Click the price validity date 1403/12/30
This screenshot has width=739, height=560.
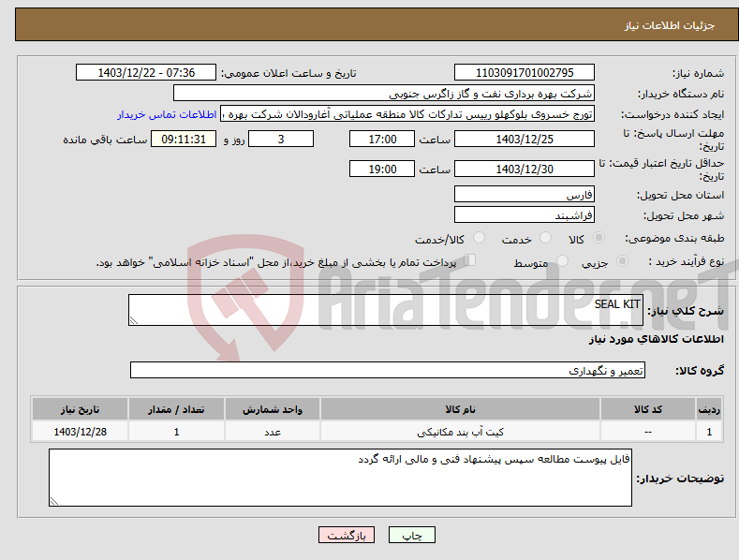525,169
